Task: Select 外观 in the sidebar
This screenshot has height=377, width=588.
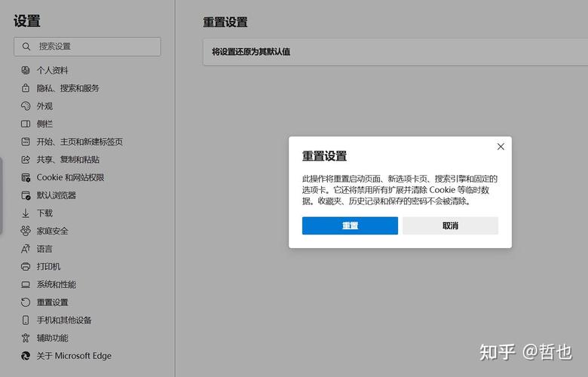Action: coord(44,106)
